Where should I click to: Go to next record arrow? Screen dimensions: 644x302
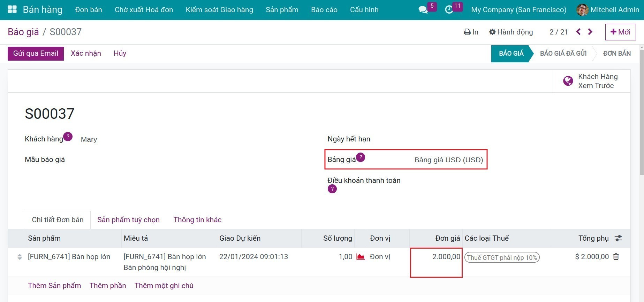590,32
